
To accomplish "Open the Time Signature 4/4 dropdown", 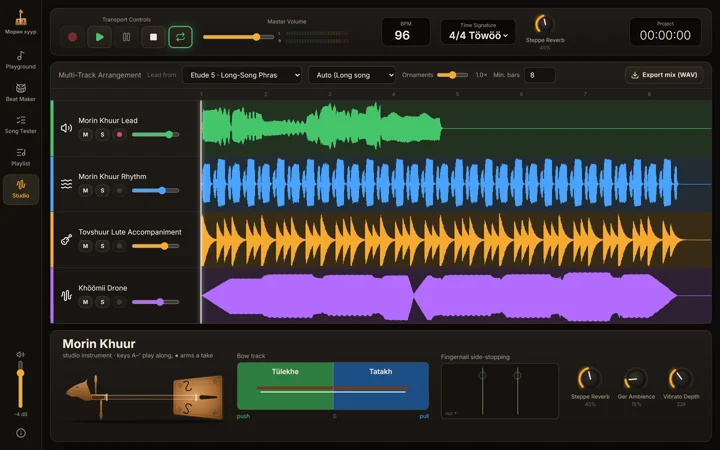I will [478, 33].
